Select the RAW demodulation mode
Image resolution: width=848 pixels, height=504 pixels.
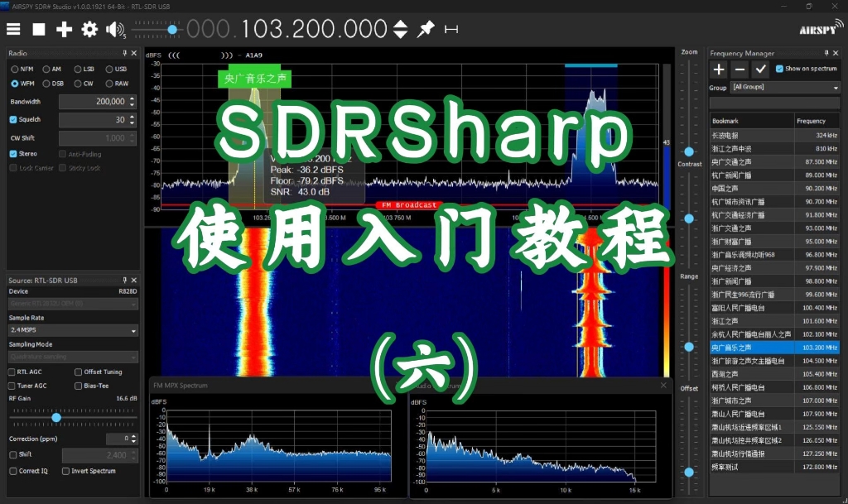click(117, 84)
